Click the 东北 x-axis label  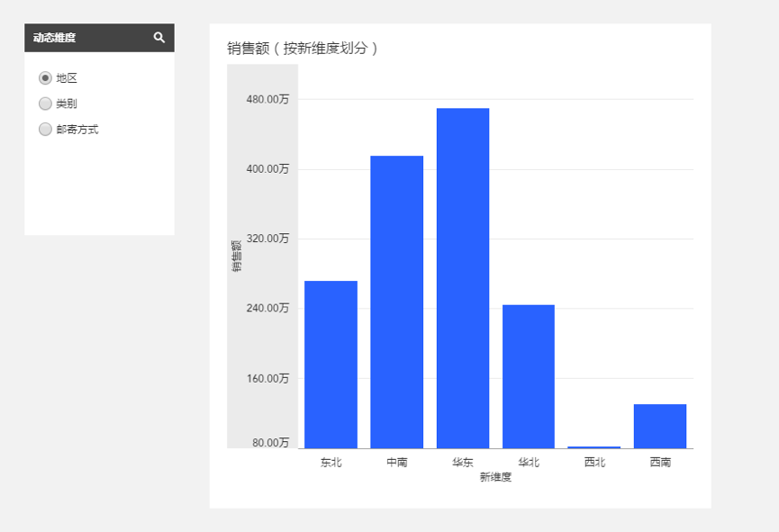(x=331, y=463)
